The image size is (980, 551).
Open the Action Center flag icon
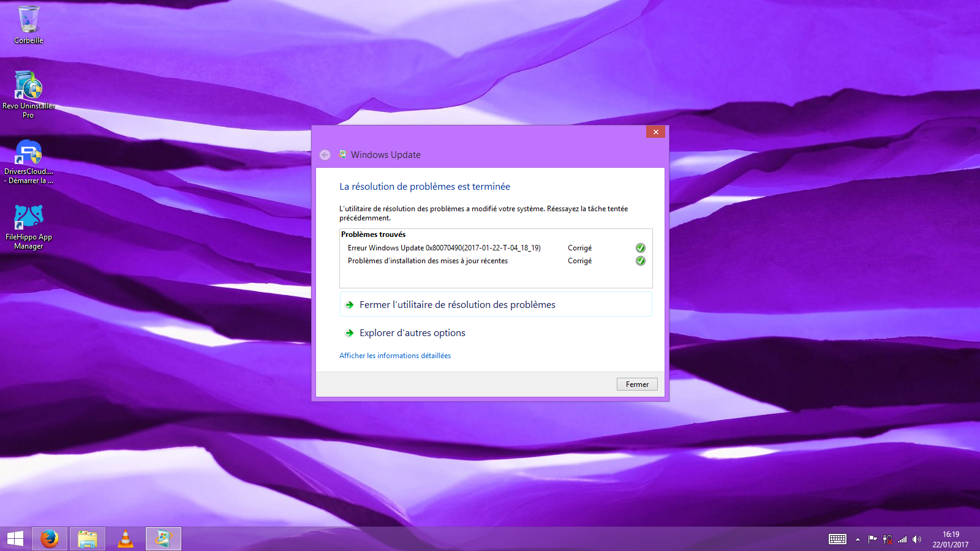pos(873,539)
